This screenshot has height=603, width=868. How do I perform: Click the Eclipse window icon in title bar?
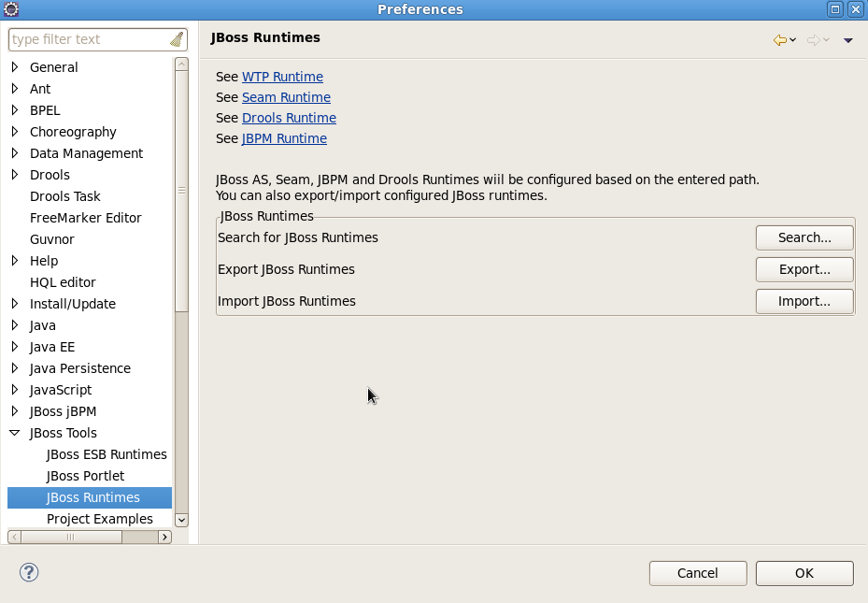(11, 9)
